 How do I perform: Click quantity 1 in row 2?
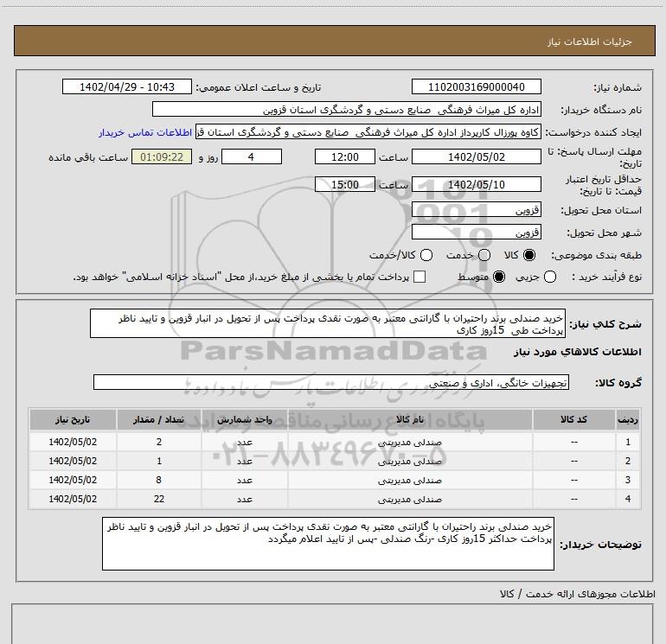tap(159, 461)
